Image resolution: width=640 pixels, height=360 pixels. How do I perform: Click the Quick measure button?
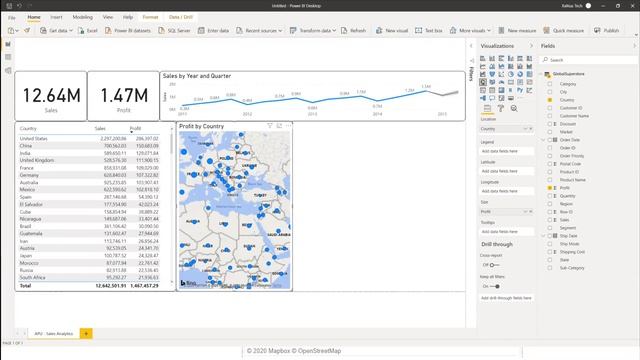[564, 30]
